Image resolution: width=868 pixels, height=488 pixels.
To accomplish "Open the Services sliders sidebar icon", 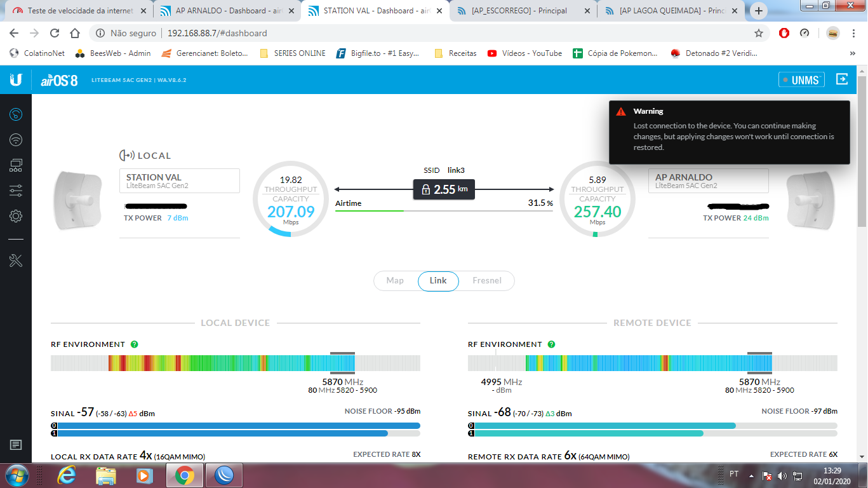I will (x=16, y=191).
